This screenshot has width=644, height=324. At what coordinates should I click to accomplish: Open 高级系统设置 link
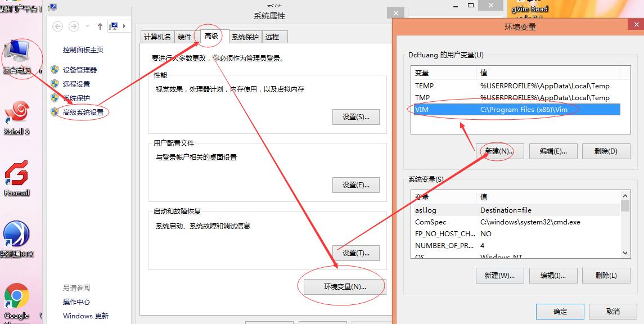(x=83, y=112)
